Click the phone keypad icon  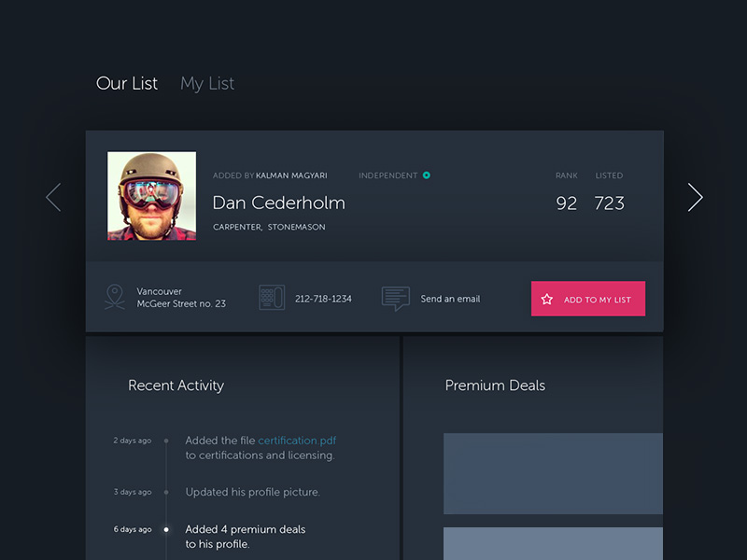(271, 298)
